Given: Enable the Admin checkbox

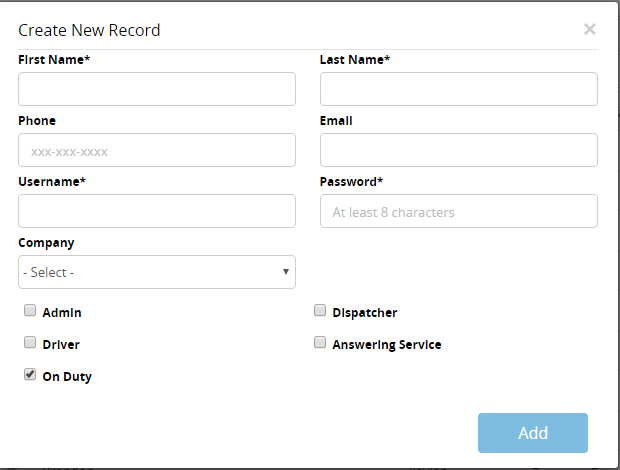Looking at the screenshot, I should pos(30,311).
